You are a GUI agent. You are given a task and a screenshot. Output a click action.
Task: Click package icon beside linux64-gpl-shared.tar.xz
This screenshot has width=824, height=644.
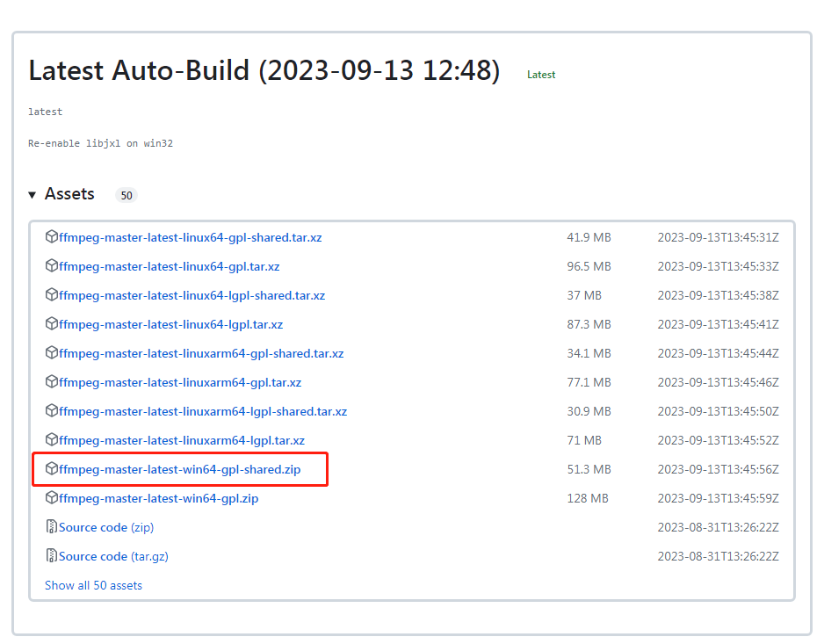point(52,237)
